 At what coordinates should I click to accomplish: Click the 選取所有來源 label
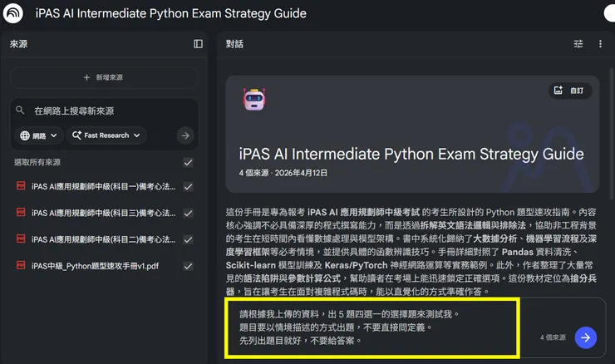(37, 162)
